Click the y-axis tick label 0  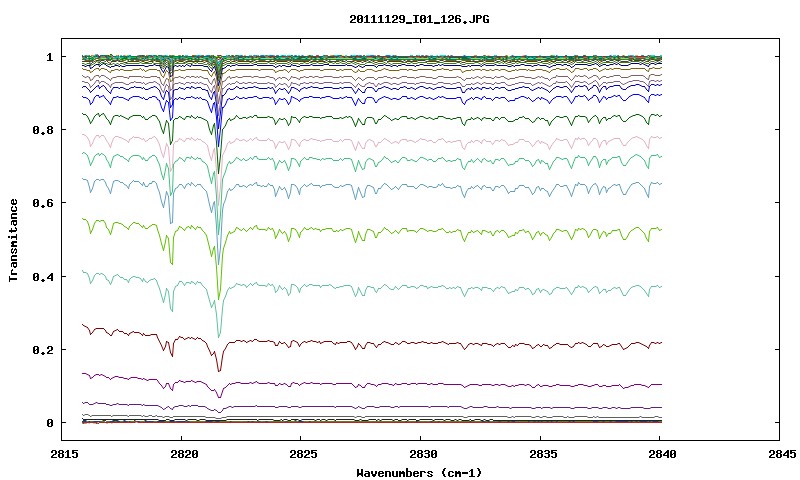pyautogui.click(x=49, y=423)
